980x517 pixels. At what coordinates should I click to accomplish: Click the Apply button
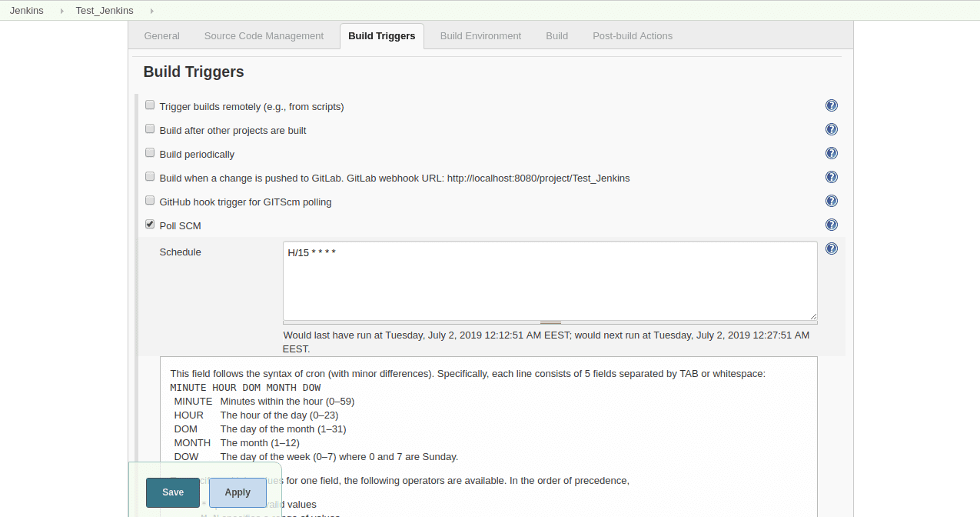pos(238,492)
